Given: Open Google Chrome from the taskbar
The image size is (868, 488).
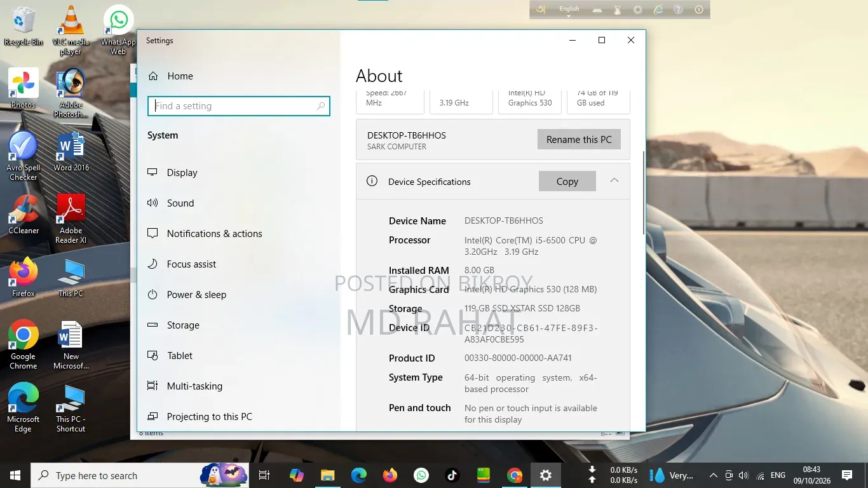Looking at the screenshot, I should coord(515,475).
